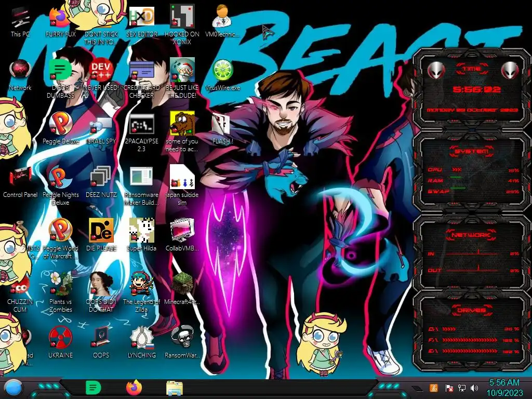Screen dimensions: 532x399
Task: Click the right alien head in the TIME widget
Action: tap(510, 70)
